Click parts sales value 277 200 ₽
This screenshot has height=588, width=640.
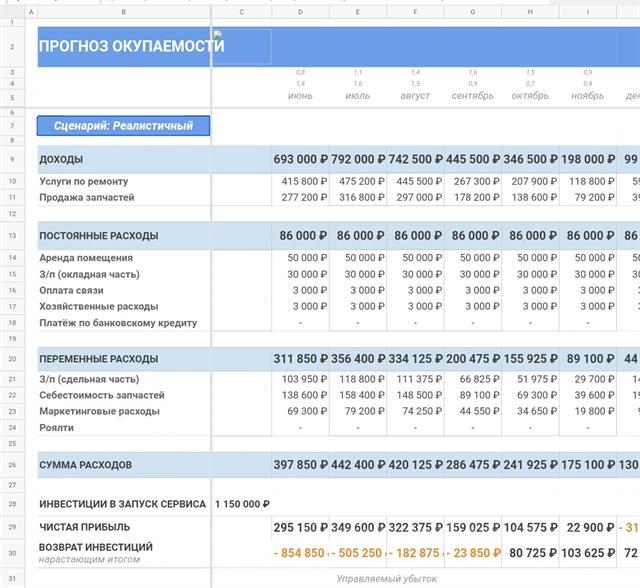pos(304,197)
